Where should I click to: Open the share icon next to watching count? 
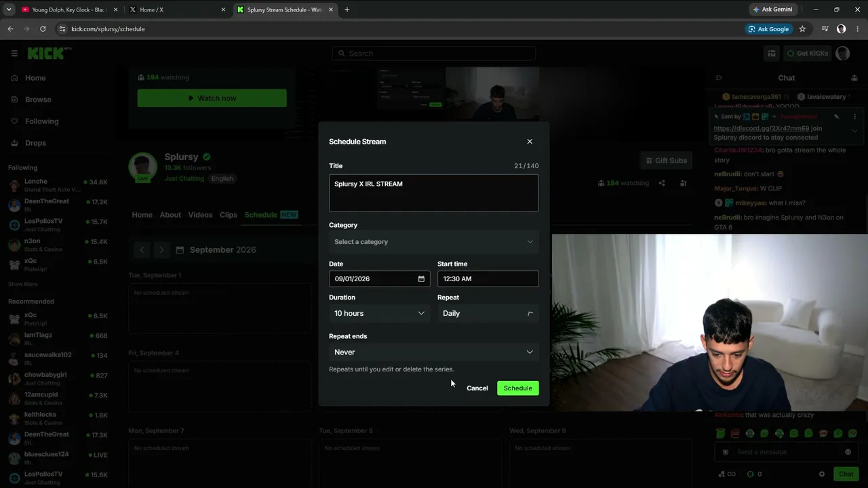coord(662,183)
